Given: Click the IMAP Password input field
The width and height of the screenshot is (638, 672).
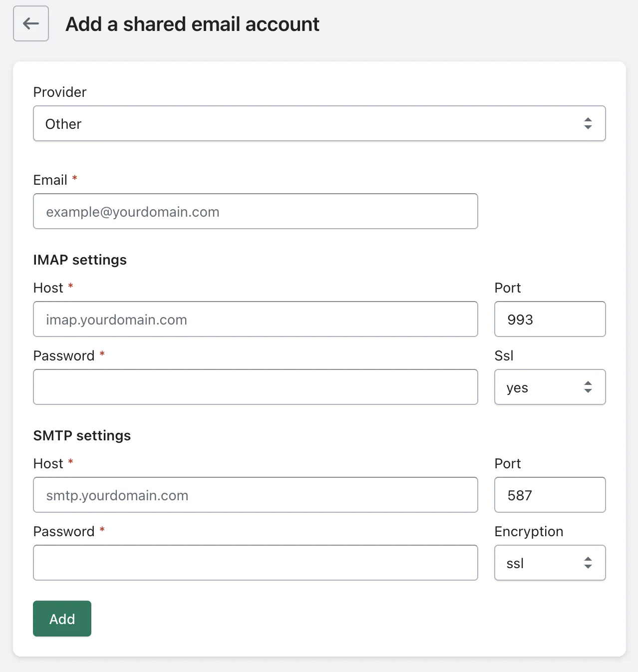Looking at the screenshot, I should (256, 387).
